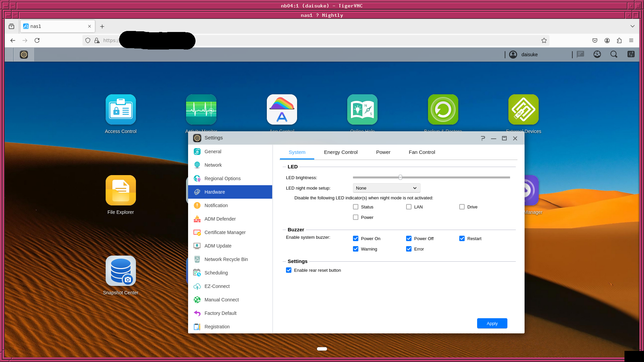Expand the LED night mode setup dropdown
644x362 pixels.
[386, 188]
